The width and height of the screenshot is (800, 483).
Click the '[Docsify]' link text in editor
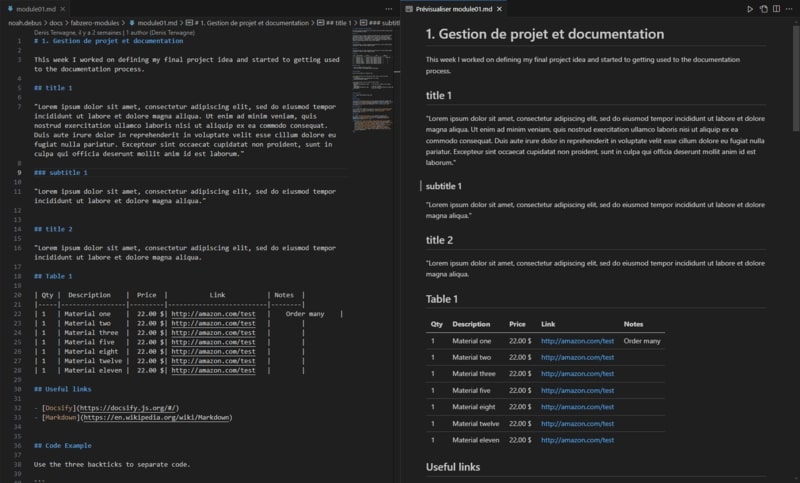[59, 408]
